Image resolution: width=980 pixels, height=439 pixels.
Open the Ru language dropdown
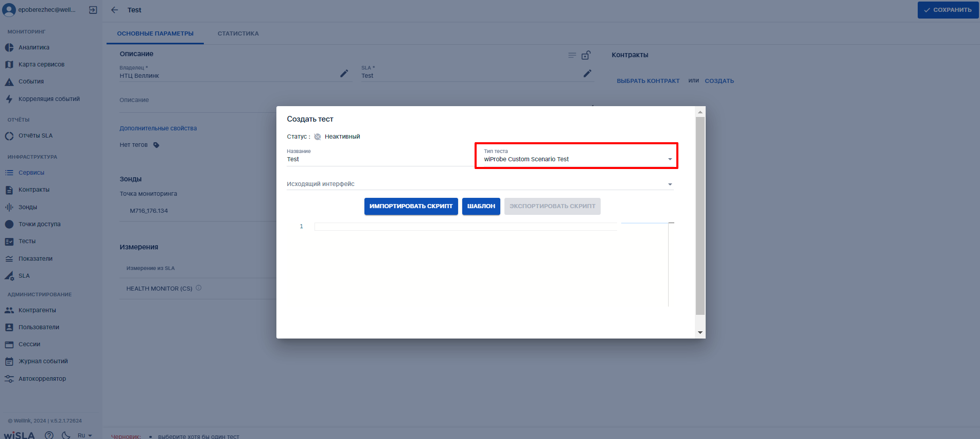[x=85, y=435]
